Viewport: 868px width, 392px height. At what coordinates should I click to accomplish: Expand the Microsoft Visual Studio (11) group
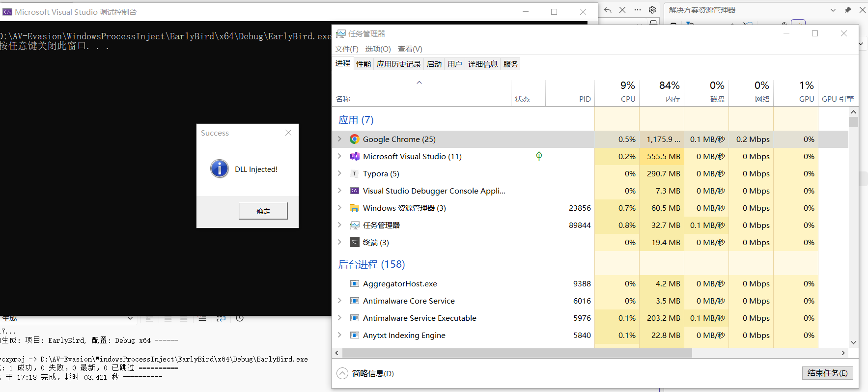[339, 157]
